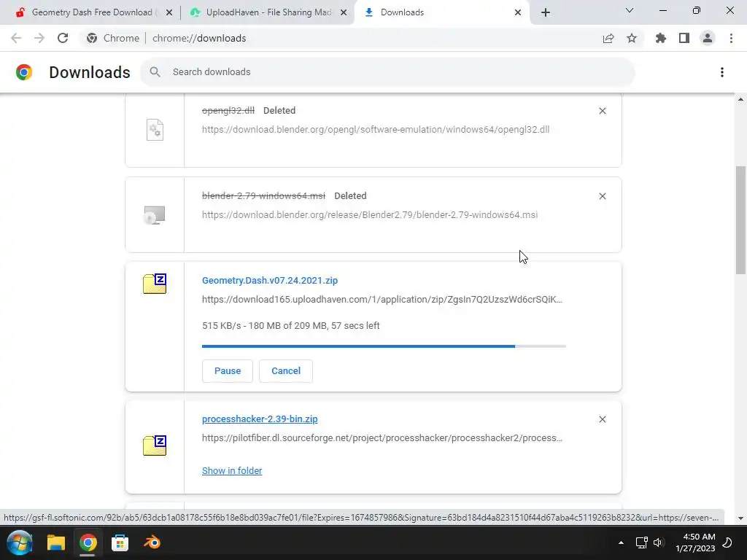
Task: Go back with the back arrow
Action: click(16, 38)
